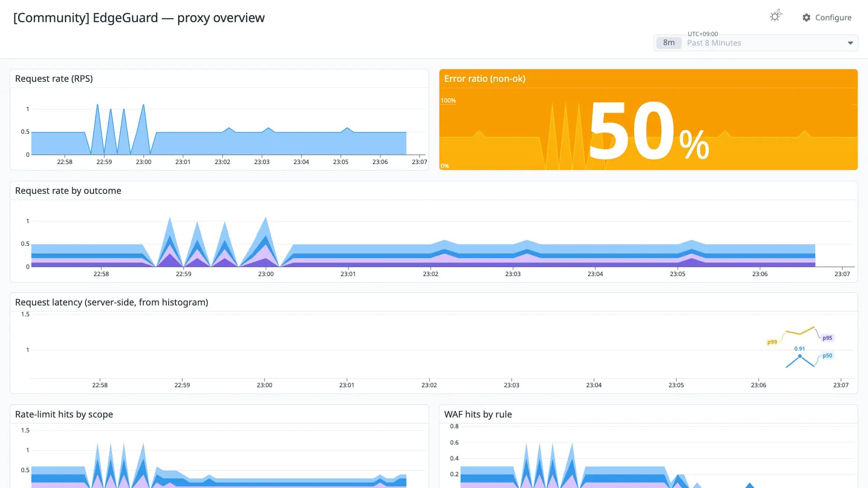
Task: Click the Request latency (server-side, from histogram) title
Action: 112,302
